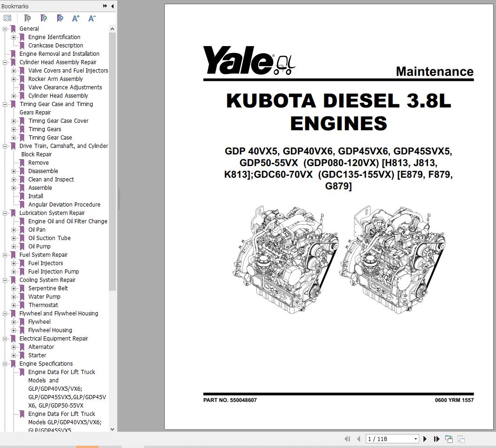Click the add new bookmark icon
496x448 pixels.
point(43,18)
